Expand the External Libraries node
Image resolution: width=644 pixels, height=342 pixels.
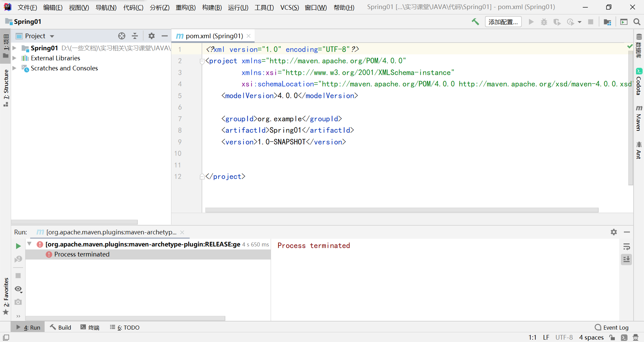(x=14, y=58)
